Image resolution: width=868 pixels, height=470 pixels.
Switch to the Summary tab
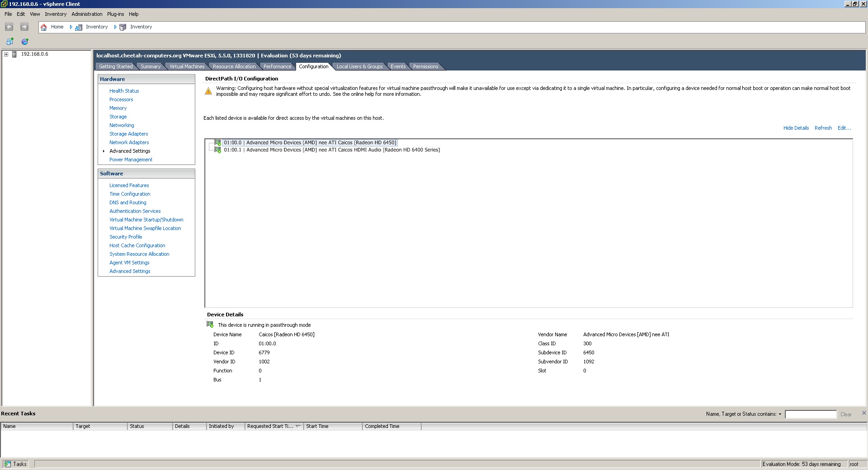click(151, 66)
